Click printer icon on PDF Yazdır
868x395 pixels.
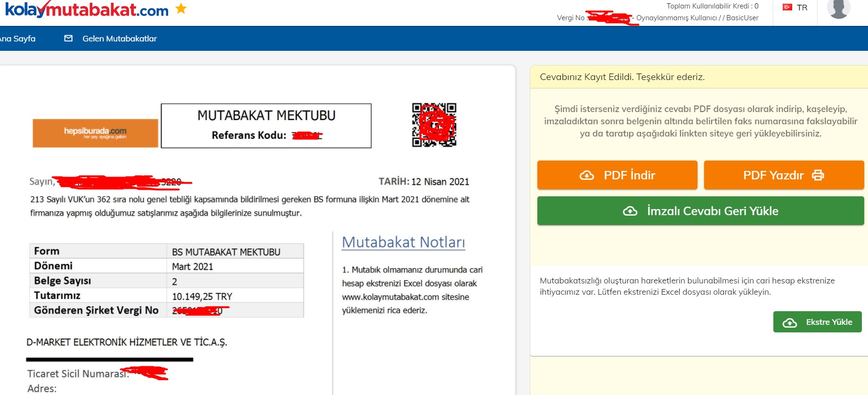click(x=818, y=175)
